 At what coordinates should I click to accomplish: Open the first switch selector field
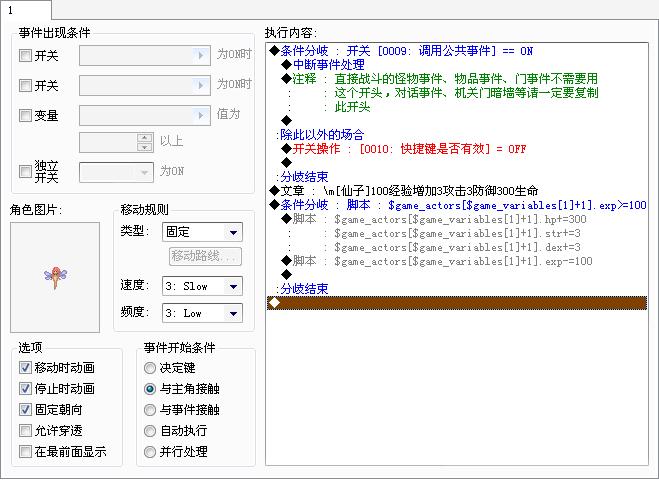point(145,55)
